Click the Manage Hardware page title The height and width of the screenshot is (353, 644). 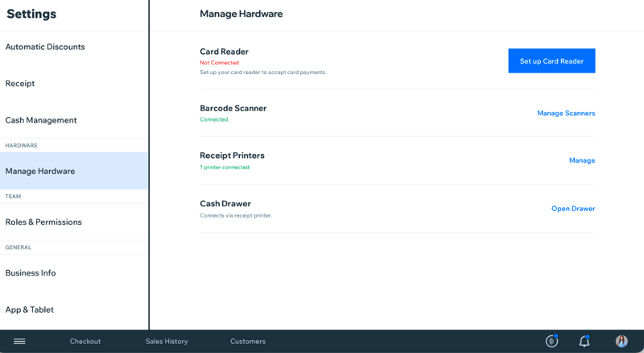point(241,14)
